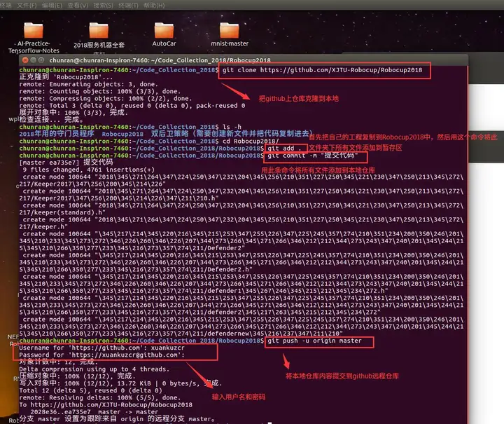Click the Password for 'https://xuankuzcr@github.com': prompt
Image resolution: width=504 pixels, height=424 pixels.
[x=102, y=355]
